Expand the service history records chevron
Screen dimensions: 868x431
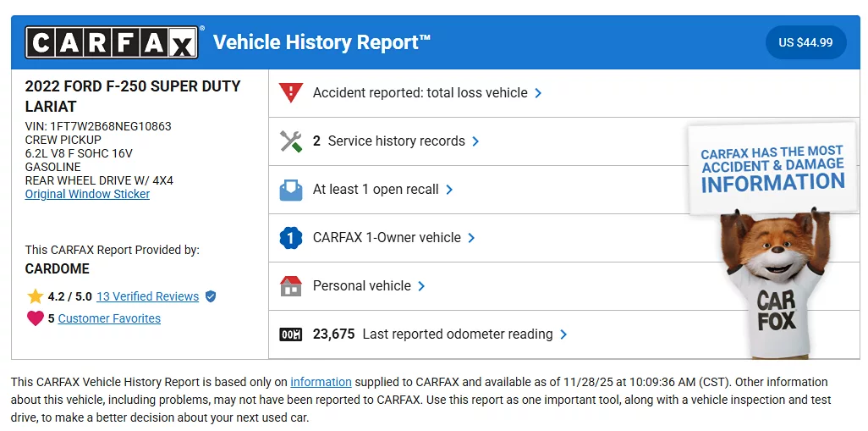pyautogui.click(x=476, y=141)
